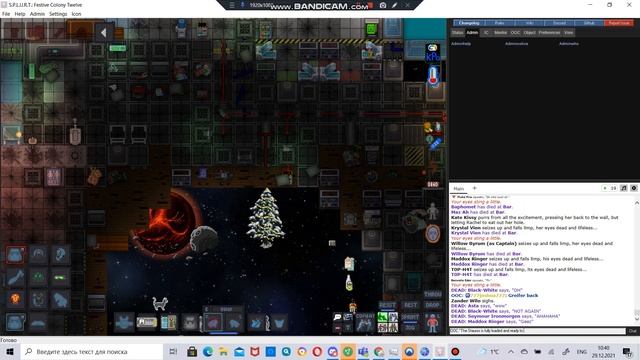Select the left hand slot
This screenshot has width=640, height=360.
point(234,323)
